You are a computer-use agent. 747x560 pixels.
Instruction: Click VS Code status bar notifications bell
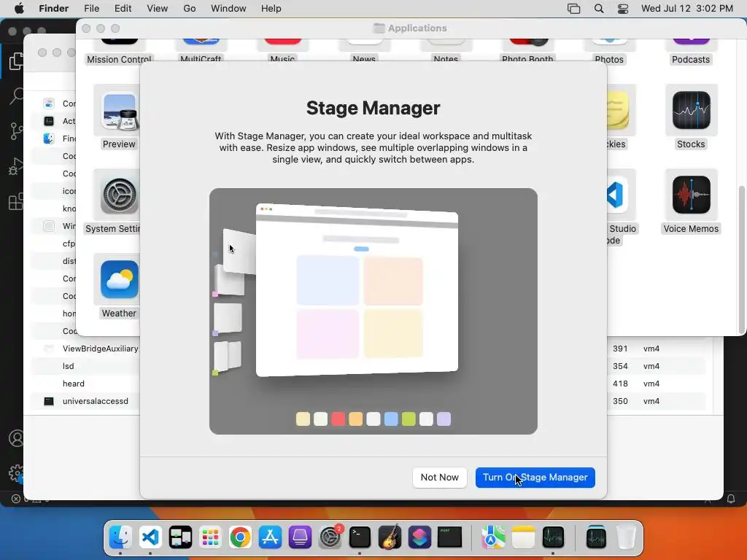[x=731, y=499]
